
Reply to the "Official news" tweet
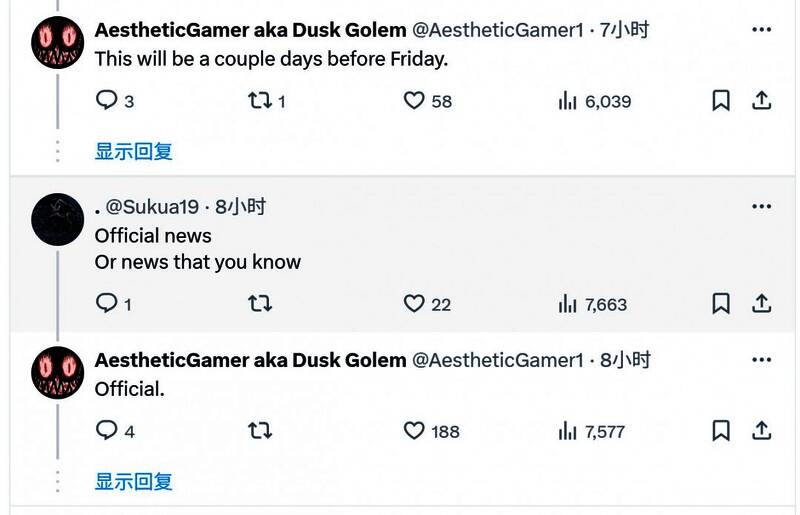pyautogui.click(x=106, y=304)
